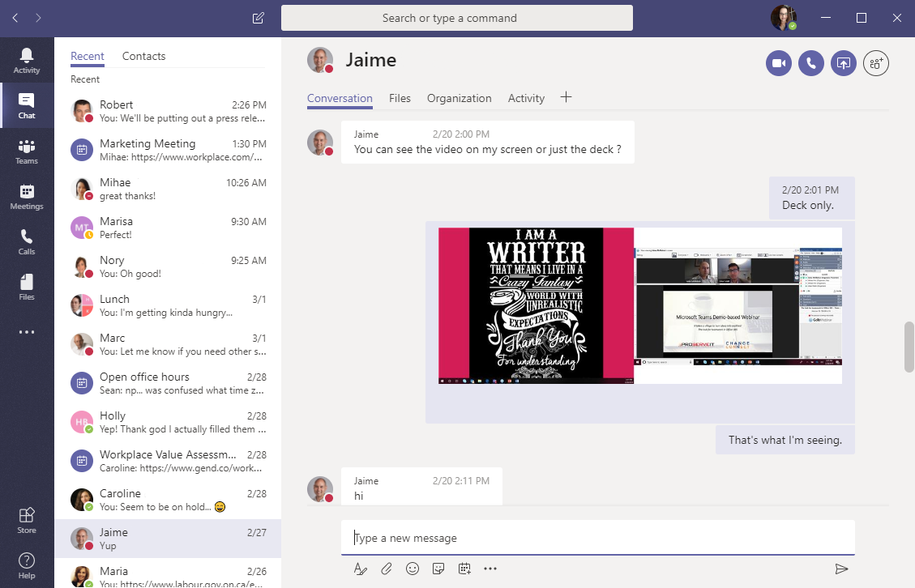Open the sticker picker

[x=438, y=568]
